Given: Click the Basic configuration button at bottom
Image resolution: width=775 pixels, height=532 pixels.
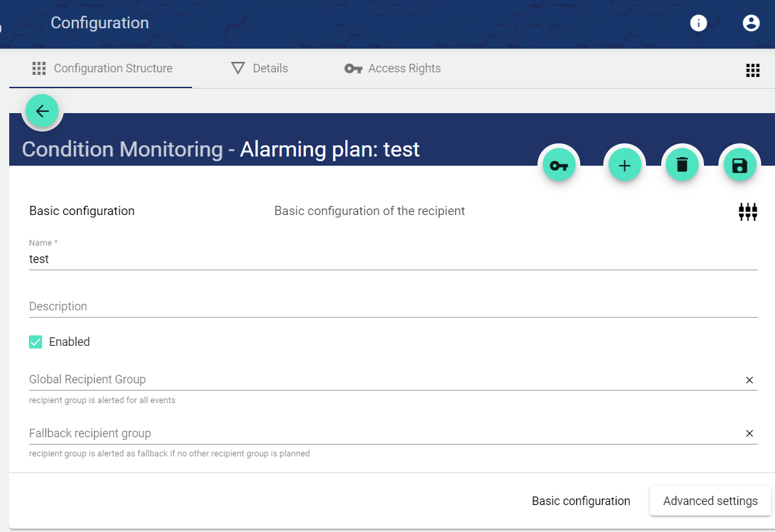Looking at the screenshot, I should click(x=581, y=501).
